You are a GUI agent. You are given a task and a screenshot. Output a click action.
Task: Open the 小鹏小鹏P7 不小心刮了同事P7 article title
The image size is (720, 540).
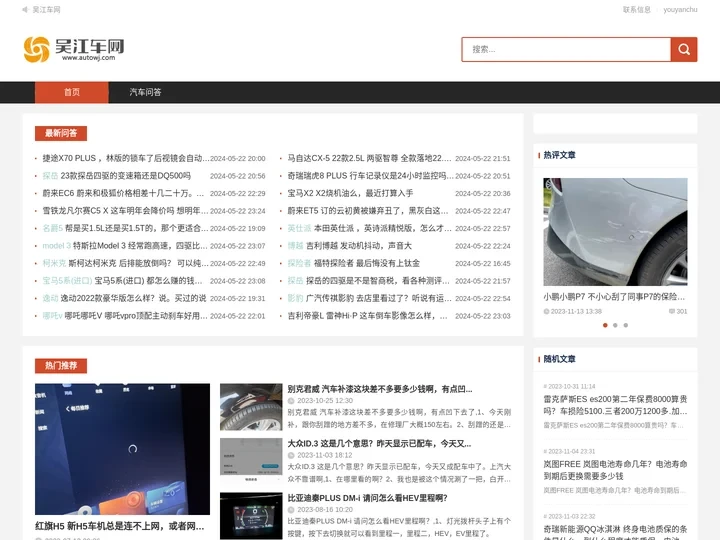tap(614, 297)
